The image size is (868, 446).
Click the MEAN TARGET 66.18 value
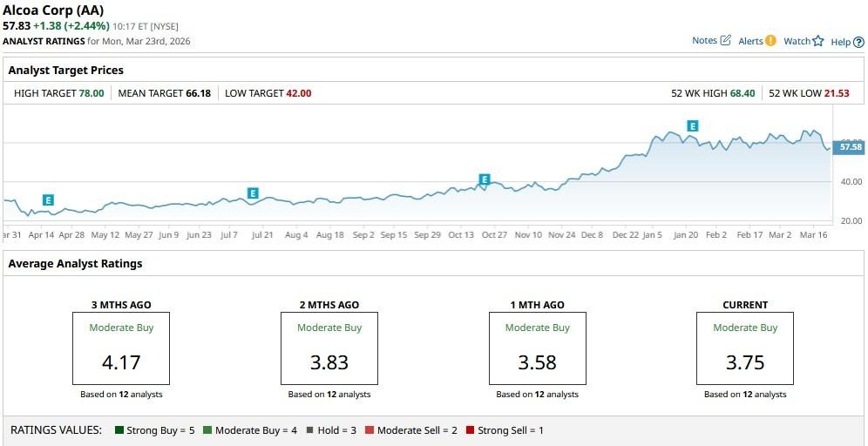click(x=198, y=93)
